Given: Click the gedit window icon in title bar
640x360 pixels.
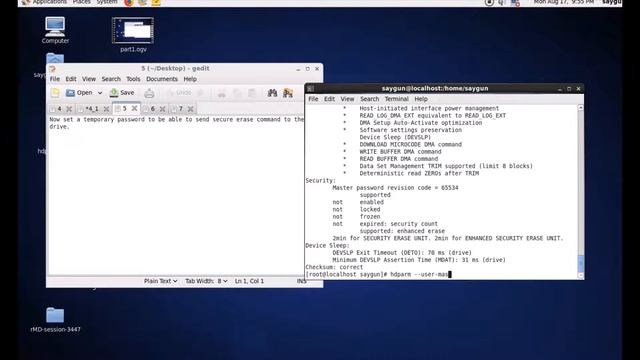Looking at the screenshot, I should (x=52, y=69).
